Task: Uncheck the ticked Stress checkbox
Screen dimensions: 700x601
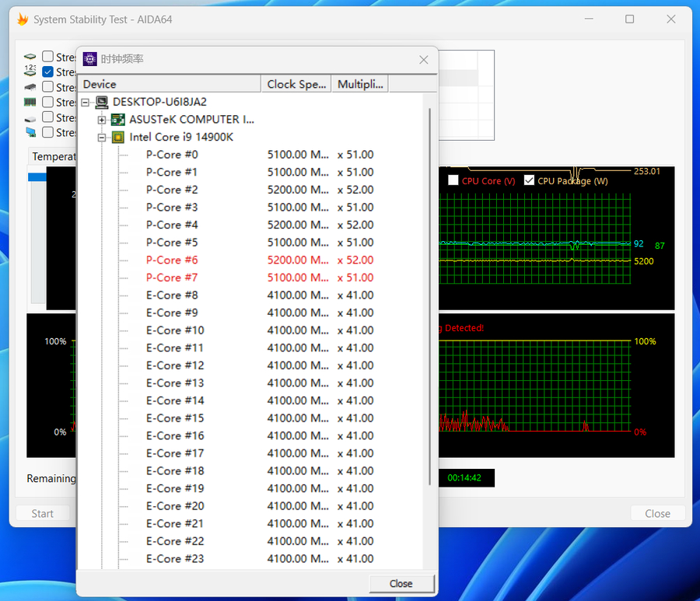Action: pyautogui.click(x=48, y=72)
